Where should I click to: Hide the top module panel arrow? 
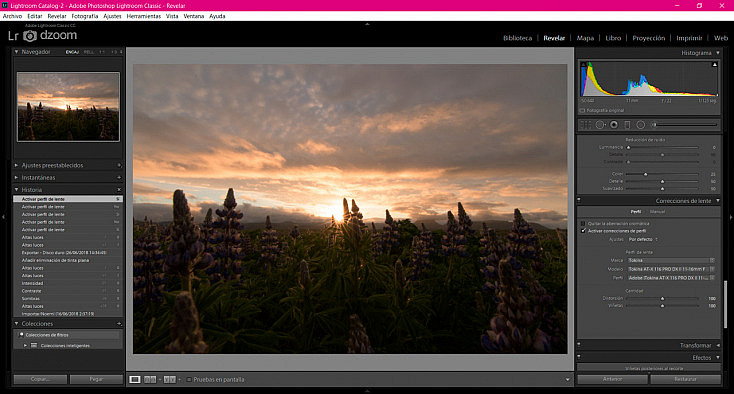coord(367,23)
